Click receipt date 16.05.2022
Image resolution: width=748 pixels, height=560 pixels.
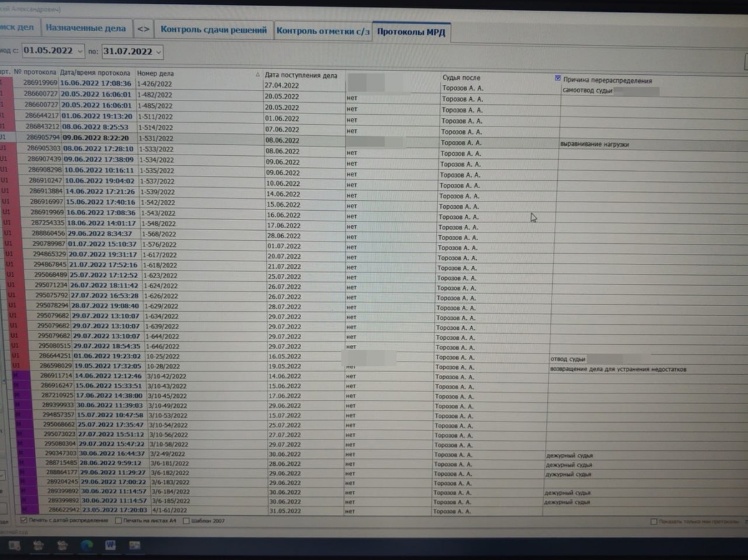pos(285,357)
